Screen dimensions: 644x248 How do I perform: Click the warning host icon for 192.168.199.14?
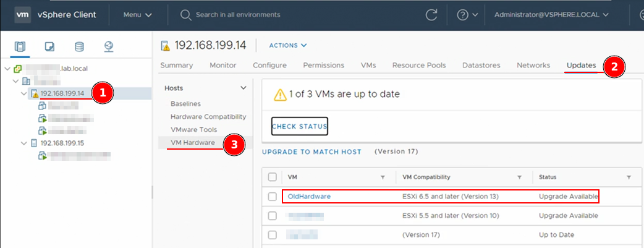pyautogui.click(x=35, y=94)
